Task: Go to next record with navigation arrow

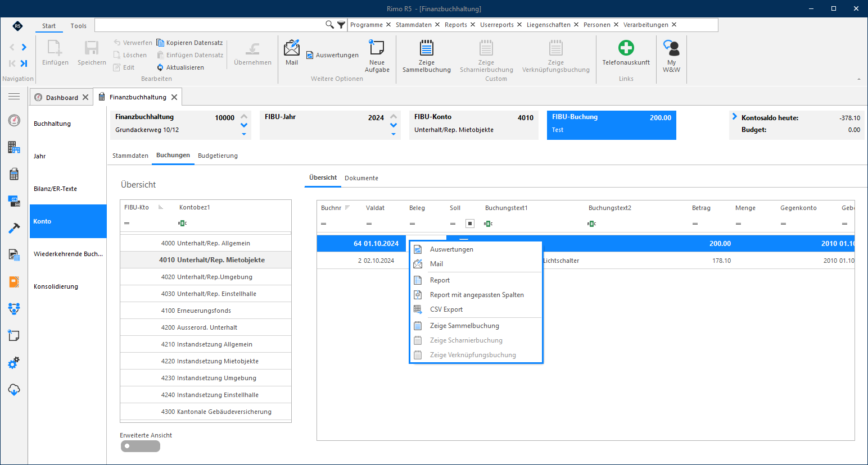Action: pos(24,47)
